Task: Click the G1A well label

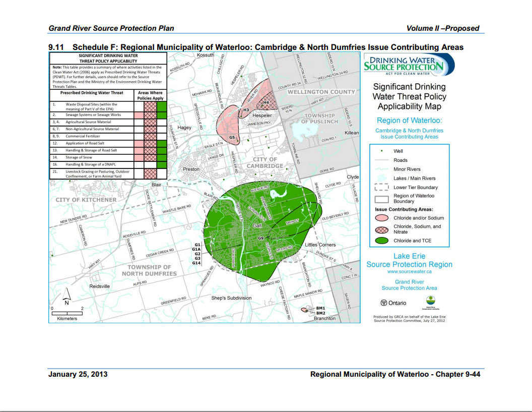Action: point(196,249)
